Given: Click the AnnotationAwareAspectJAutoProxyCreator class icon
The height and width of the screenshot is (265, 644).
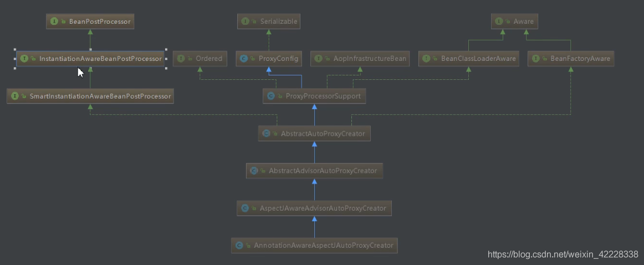Looking at the screenshot, I should point(239,245).
